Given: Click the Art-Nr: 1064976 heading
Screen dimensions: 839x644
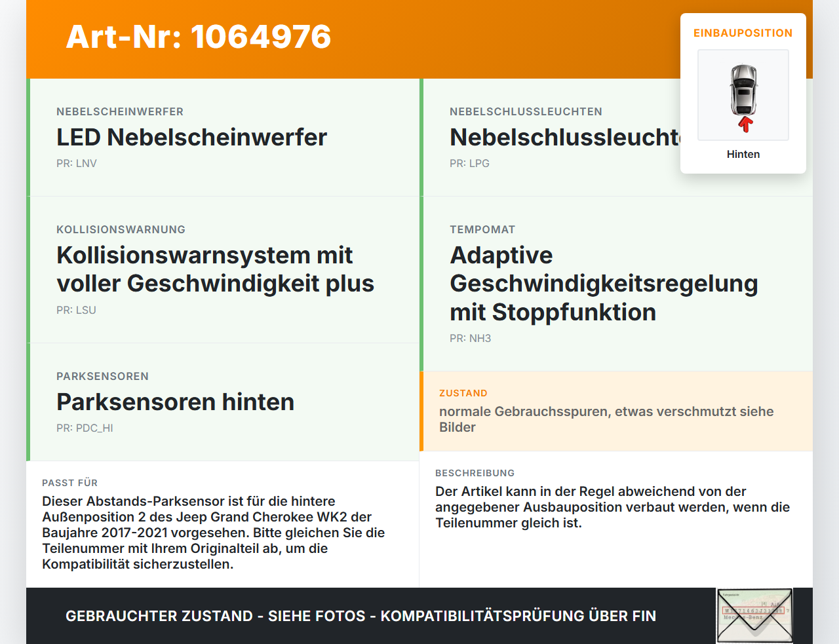Looking at the screenshot, I should [x=199, y=37].
